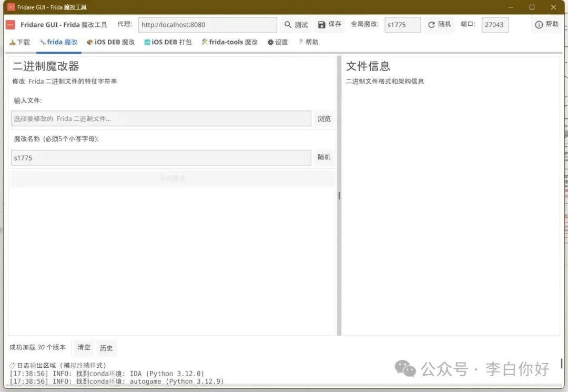Click the 清空 clear log button
Viewport: 568px width, 392px height.
pyautogui.click(x=84, y=347)
